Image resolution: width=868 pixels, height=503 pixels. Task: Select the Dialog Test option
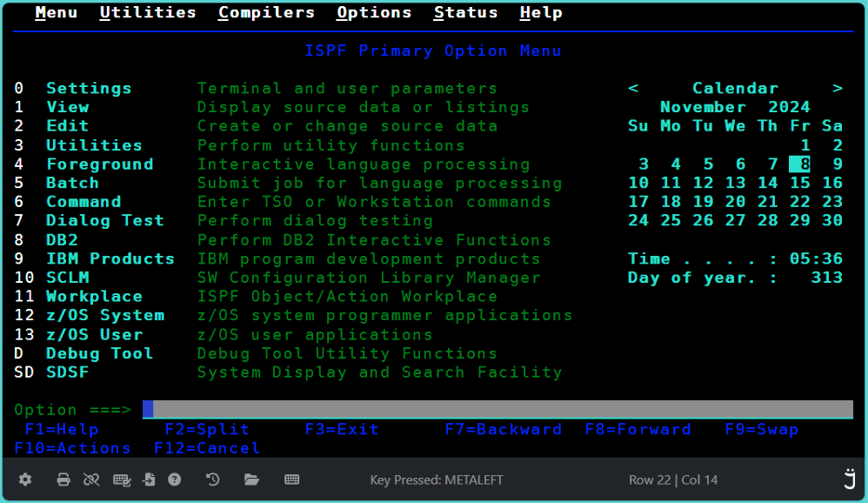tap(105, 220)
